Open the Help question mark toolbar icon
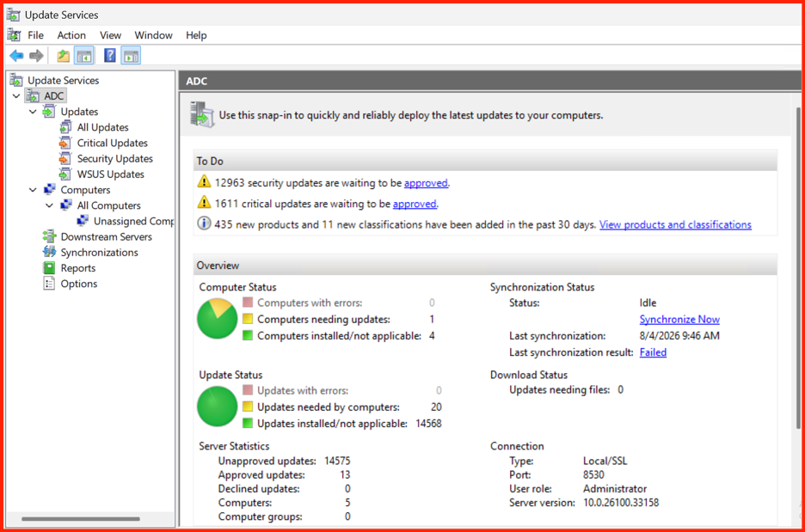Screen dimensions: 805x532 coord(110,56)
